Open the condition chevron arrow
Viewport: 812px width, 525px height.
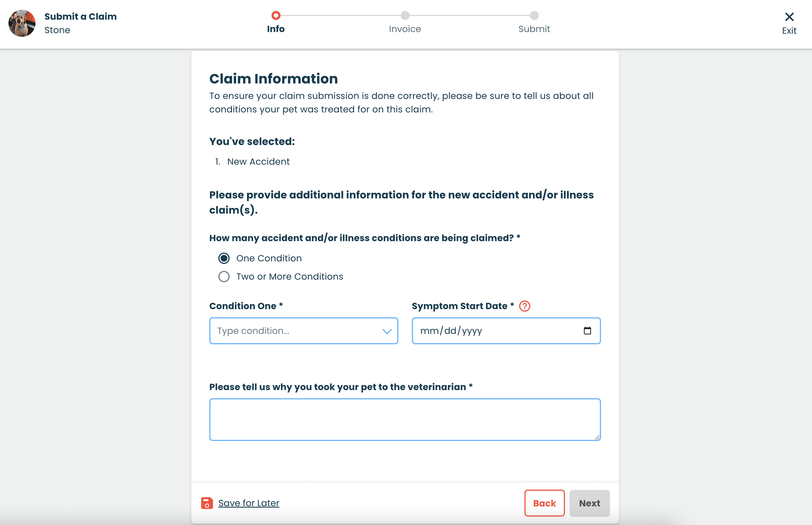[387, 331]
